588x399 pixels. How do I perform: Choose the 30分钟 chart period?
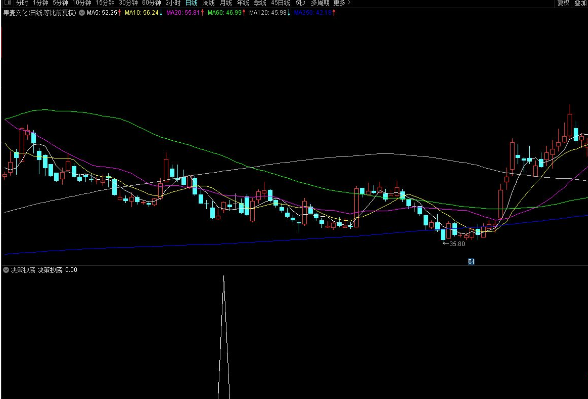(x=128, y=3)
